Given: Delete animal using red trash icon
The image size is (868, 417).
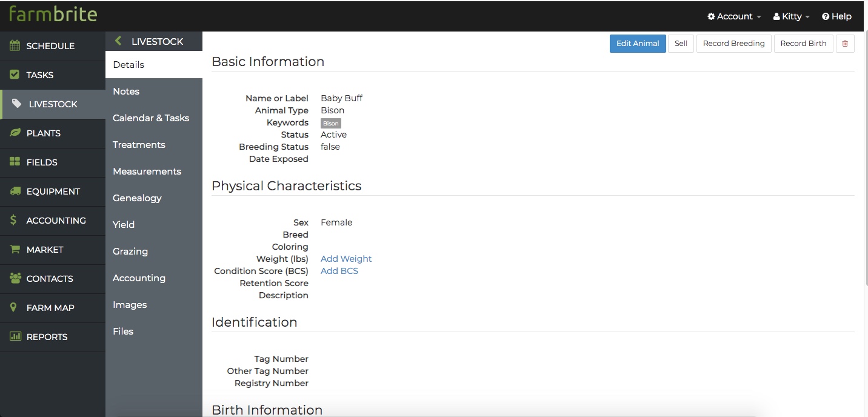Looking at the screenshot, I should 845,44.
